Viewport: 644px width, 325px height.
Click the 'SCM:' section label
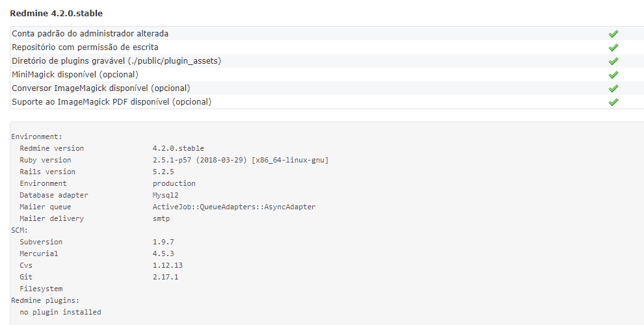pyautogui.click(x=20, y=230)
